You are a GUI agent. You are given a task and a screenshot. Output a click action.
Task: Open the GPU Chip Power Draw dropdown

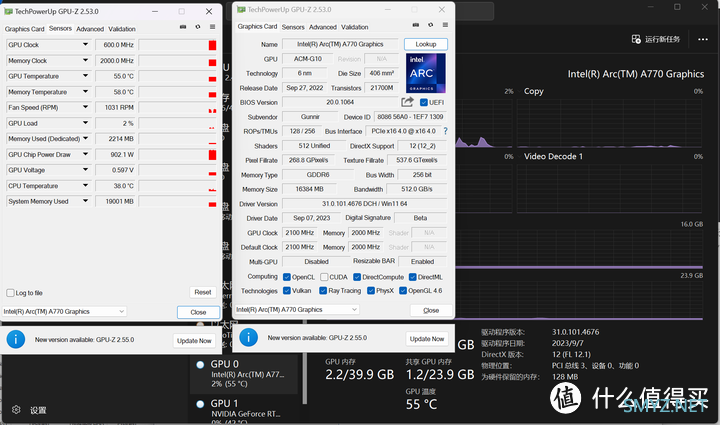(x=85, y=154)
